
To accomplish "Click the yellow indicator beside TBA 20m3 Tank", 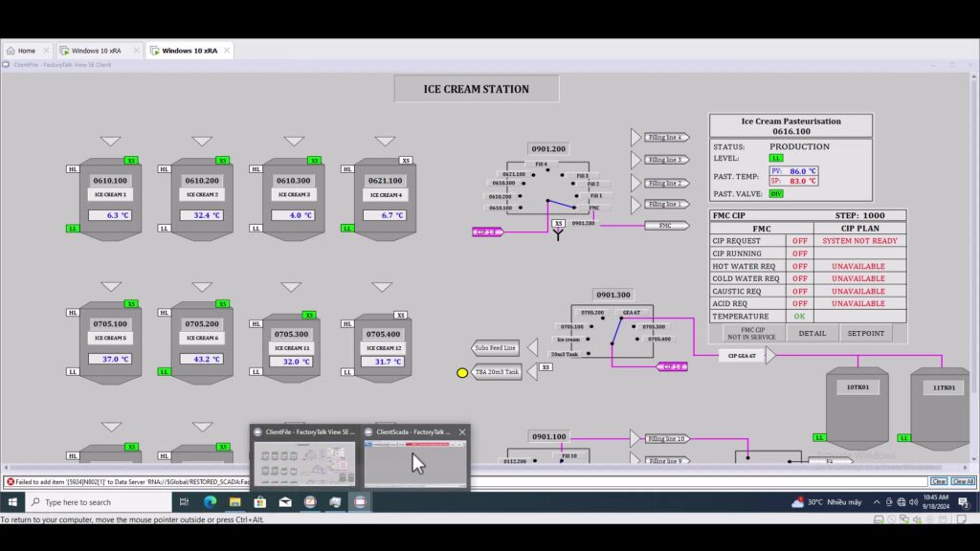I will pos(462,373).
